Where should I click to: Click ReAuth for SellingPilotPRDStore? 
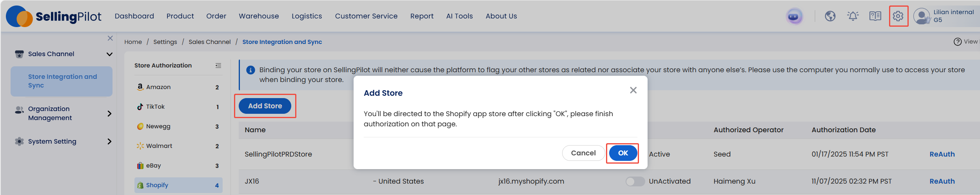click(x=942, y=154)
